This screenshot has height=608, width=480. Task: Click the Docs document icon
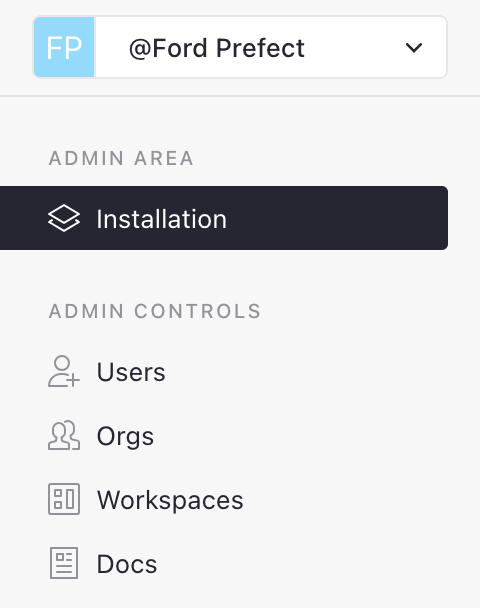pyautogui.click(x=64, y=563)
